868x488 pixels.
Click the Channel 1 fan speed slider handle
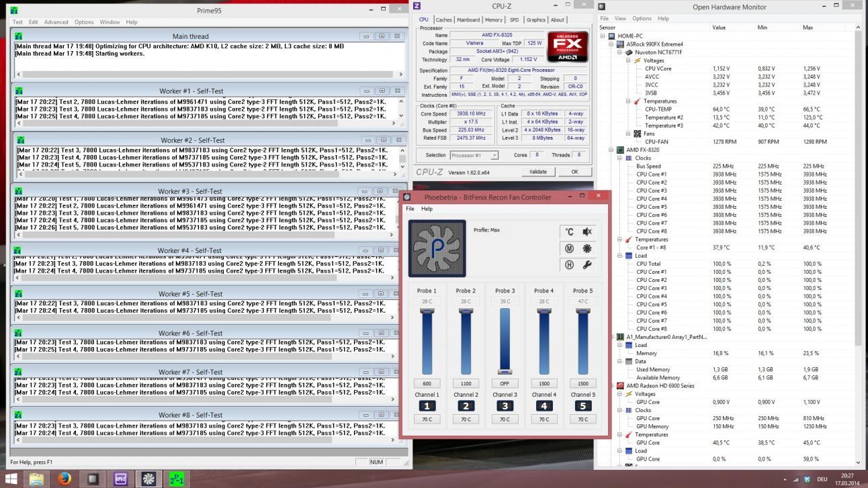[x=427, y=311]
